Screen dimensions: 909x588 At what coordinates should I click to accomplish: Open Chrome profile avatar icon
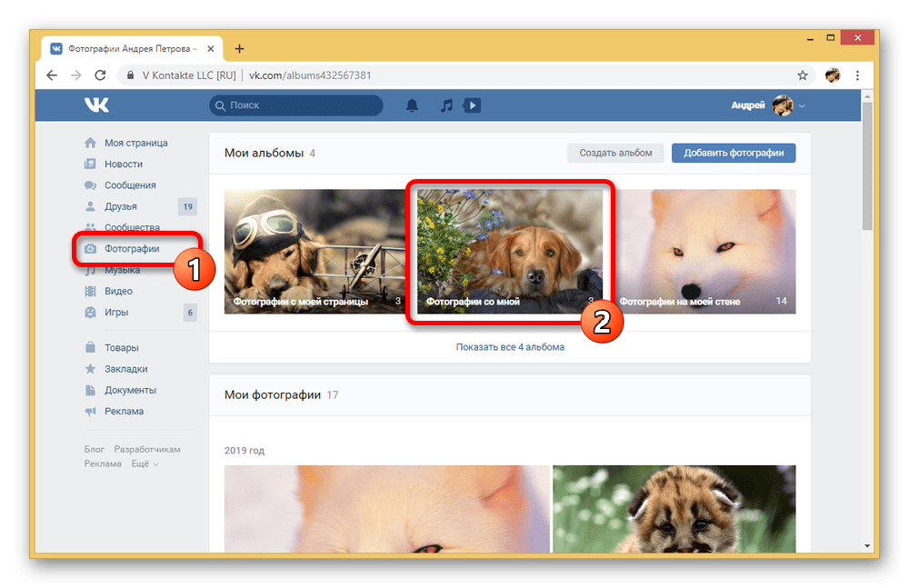click(x=833, y=75)
